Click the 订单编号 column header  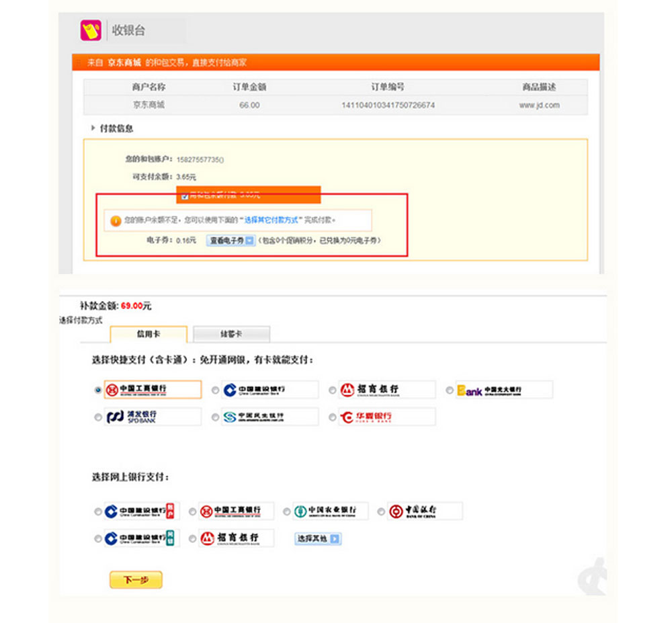(388, 87)
